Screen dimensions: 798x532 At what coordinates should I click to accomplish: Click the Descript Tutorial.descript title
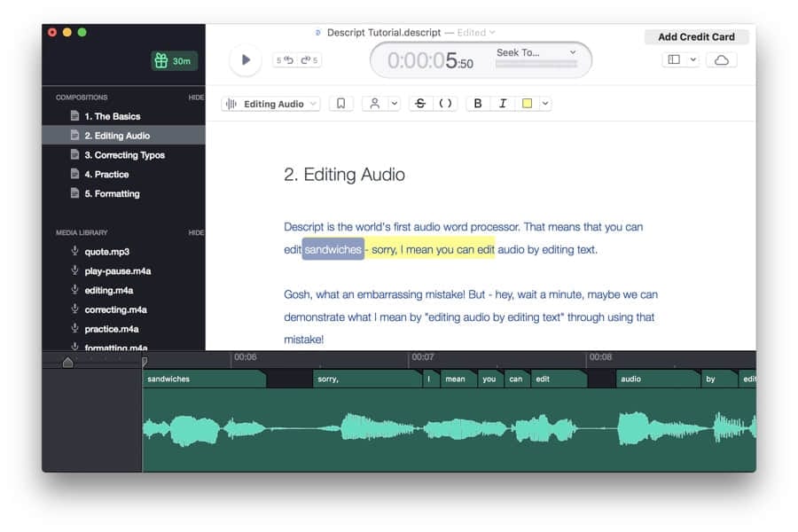click(384, 33)
